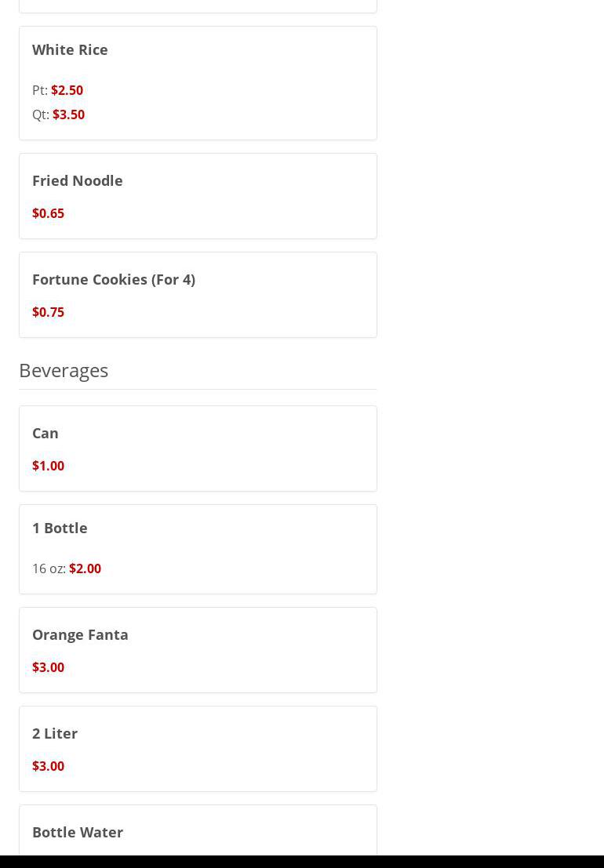Select the Can $1.00 price

click(48, 466)
